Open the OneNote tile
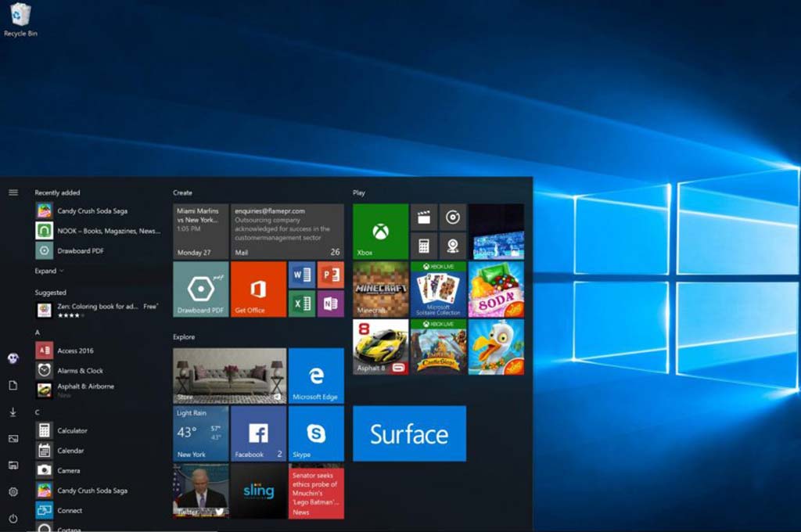The image size is (801, 532). click(x=331, y=304)
